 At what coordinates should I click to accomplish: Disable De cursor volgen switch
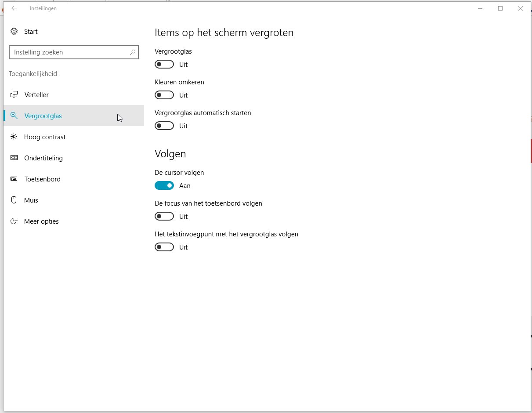[164, 186]
